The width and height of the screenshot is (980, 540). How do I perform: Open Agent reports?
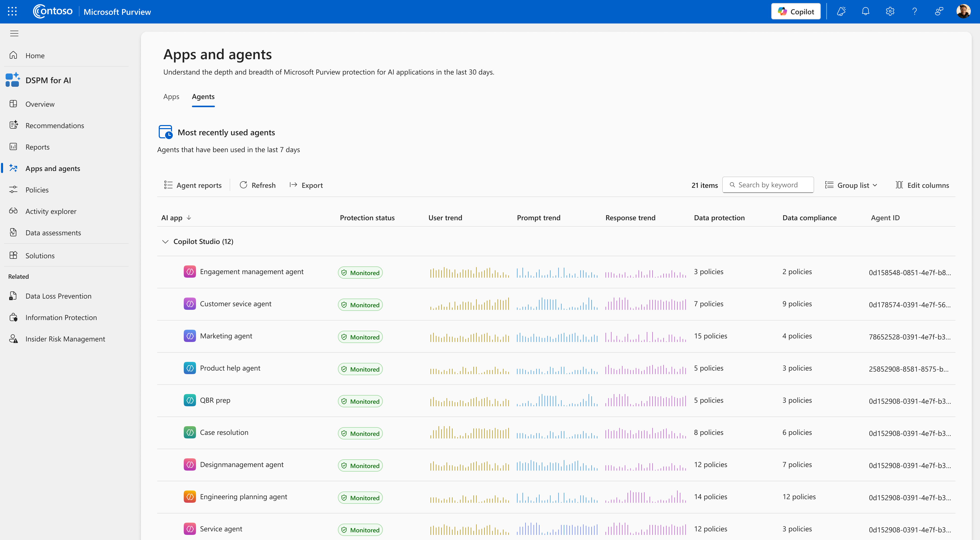click(x=193, y=185)
